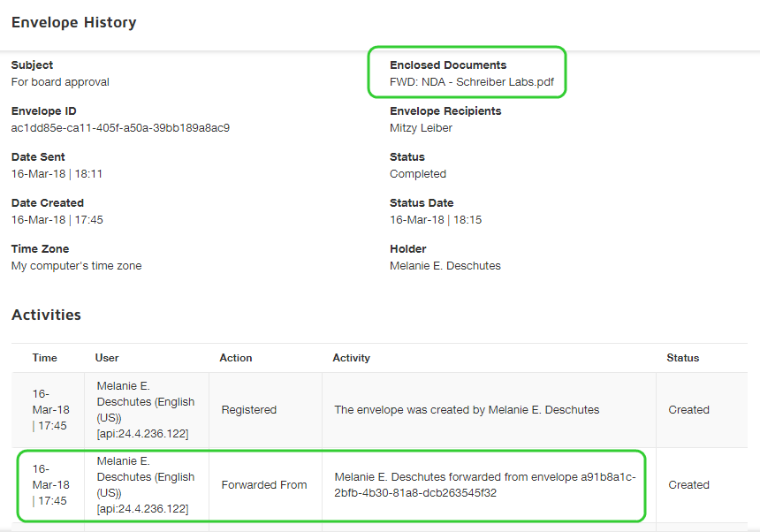Image resolution: width=760 pixels, height=532 pixels.
Task: Click the Envelope History heading
Action: point(73,23)
